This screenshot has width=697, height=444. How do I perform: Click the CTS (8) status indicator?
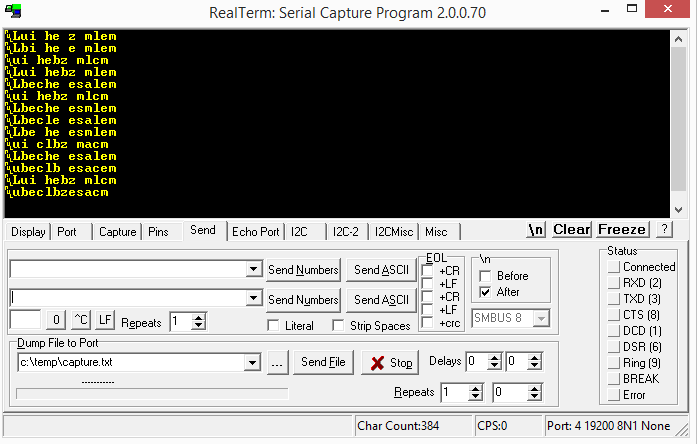[x=614, y=315]
